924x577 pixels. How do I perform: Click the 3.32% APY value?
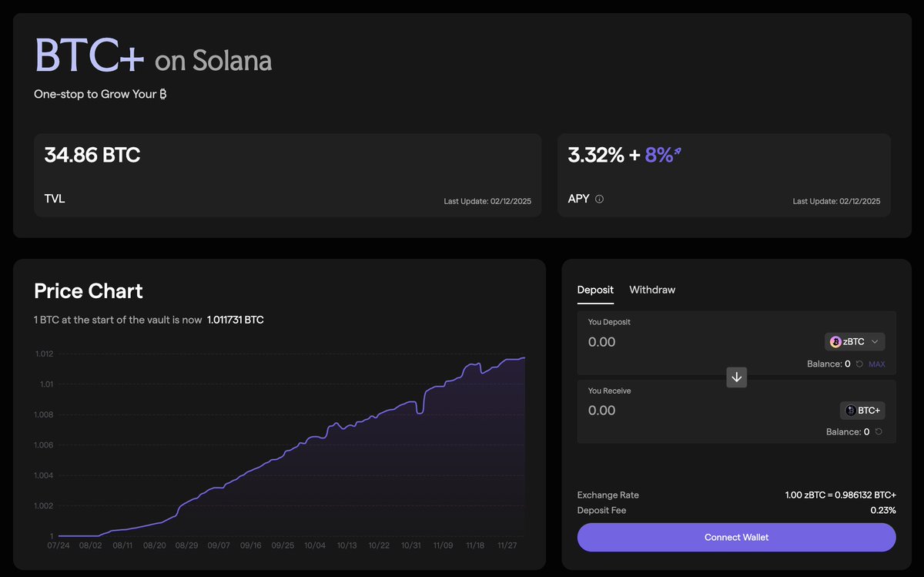pyautogui.click(x=596, y=155)
